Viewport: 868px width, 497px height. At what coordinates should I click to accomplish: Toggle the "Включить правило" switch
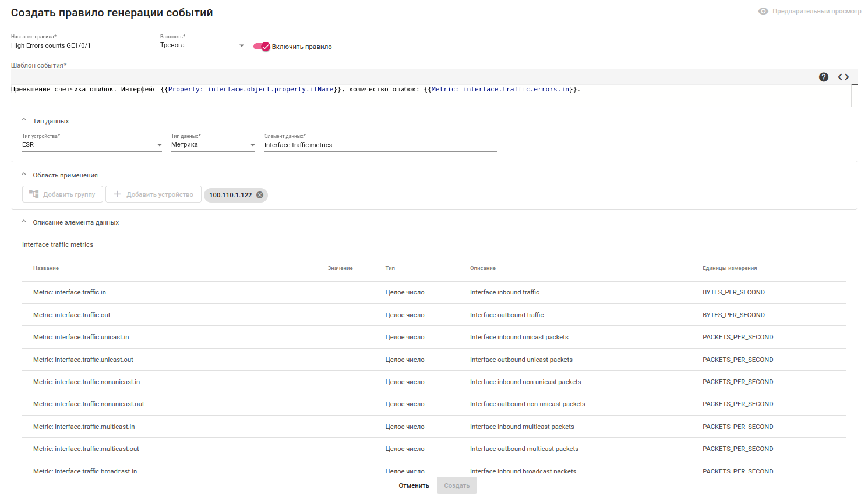click(x=262, y=47)
